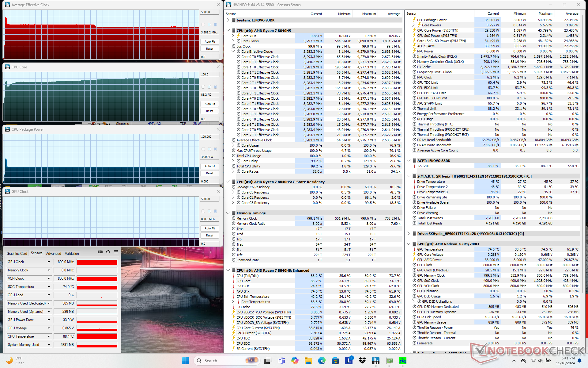Screen dimensions: 588x368
Task: Open the blue L app on taskbar
Action: pyautogui.click(x=349, y=361)
